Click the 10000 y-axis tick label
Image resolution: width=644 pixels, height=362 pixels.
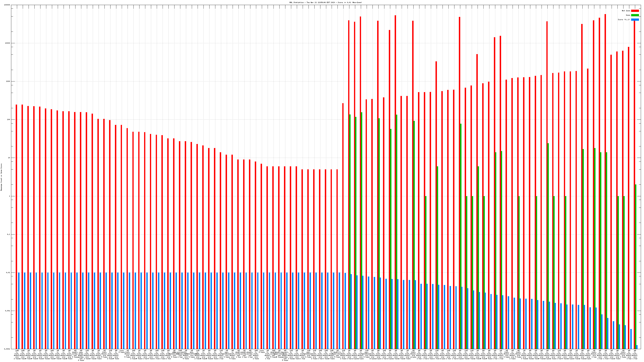click(8, 43)
